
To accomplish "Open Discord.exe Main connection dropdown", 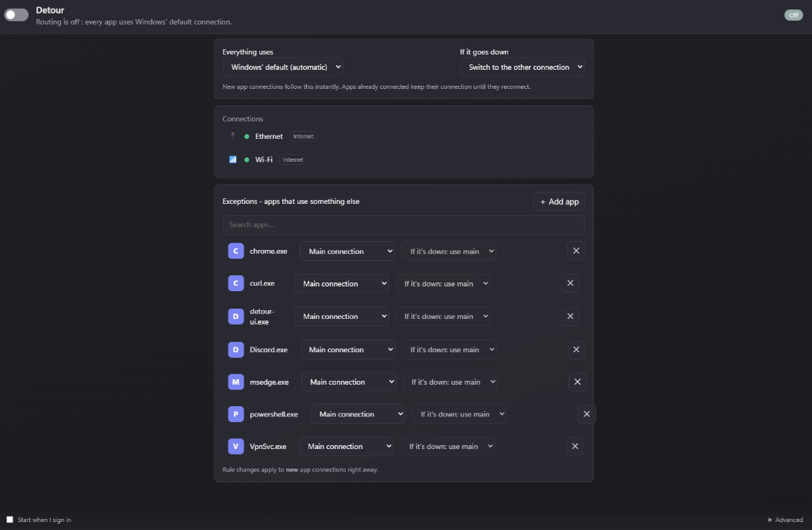I will (x=347, y=350).
